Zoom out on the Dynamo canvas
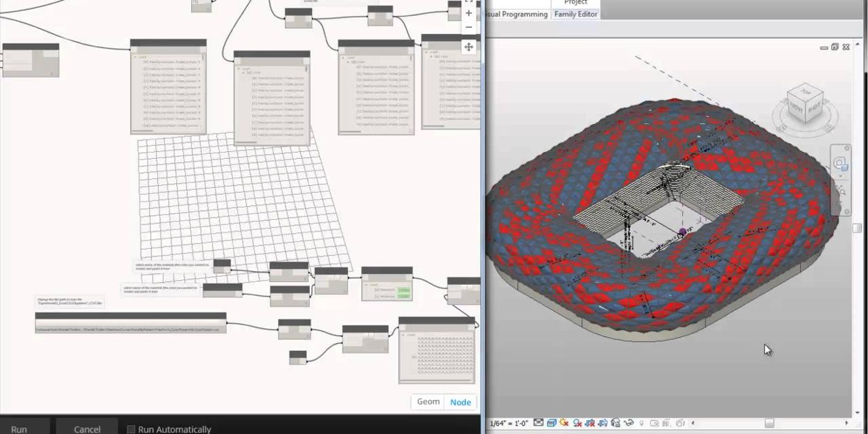 pyautogui.click(x=469, y=27)
